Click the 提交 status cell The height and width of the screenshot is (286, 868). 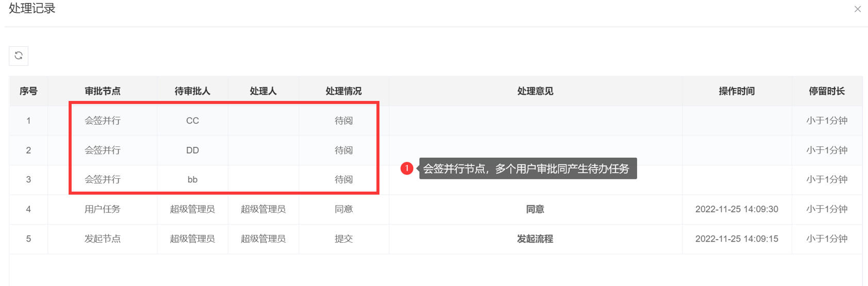[344, 239]
